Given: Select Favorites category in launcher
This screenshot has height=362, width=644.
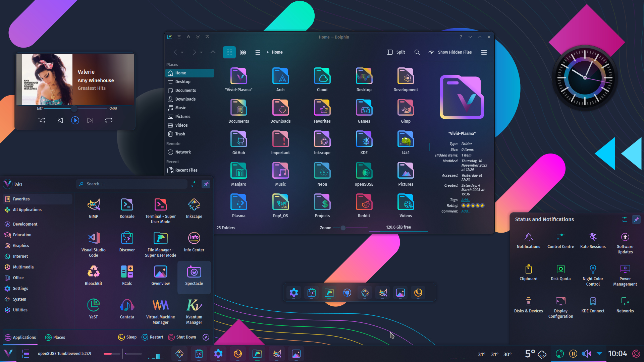Looking at the screenshot, I should pos(38,199).
